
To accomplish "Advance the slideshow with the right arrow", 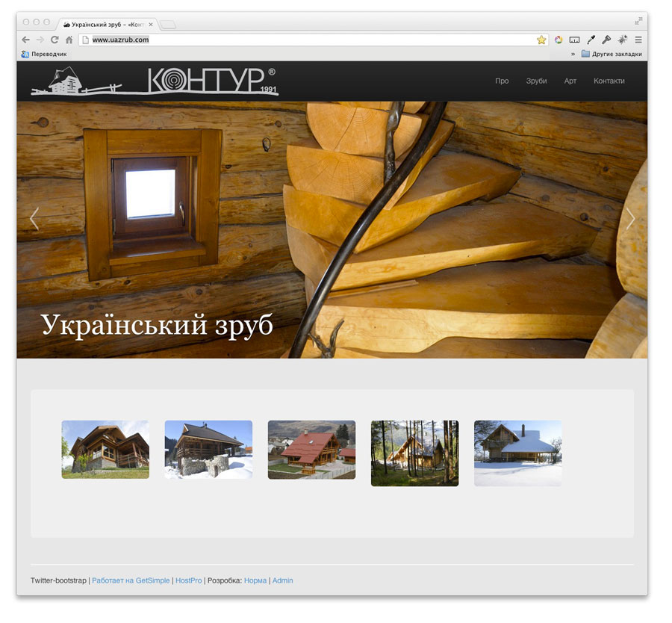I will 631,219.
